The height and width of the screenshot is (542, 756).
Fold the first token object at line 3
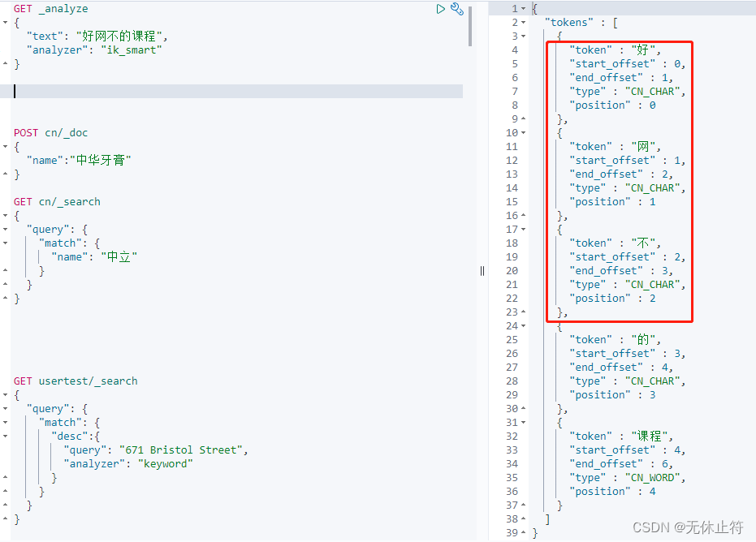[523, 37]
